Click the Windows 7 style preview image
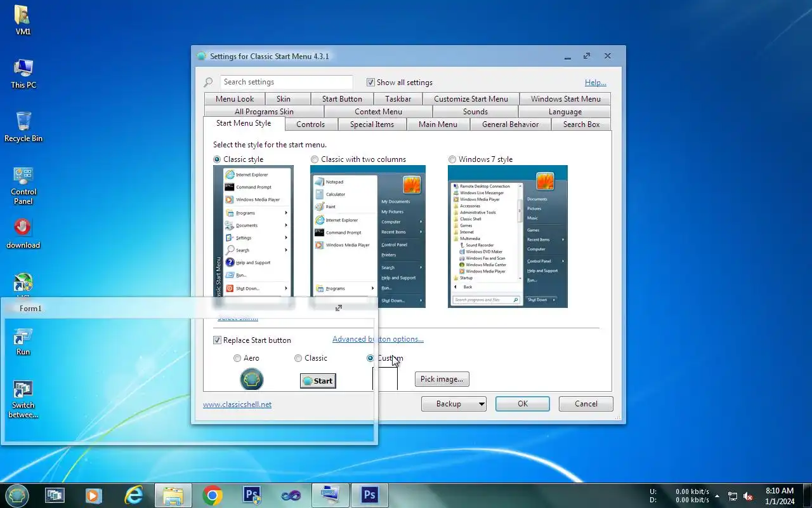 coord(507,236)
